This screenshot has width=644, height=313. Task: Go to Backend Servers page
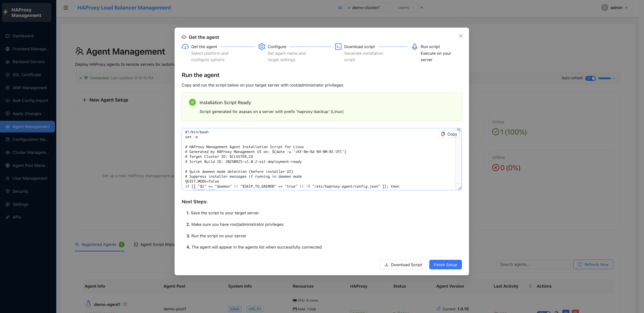click(28, 62)
